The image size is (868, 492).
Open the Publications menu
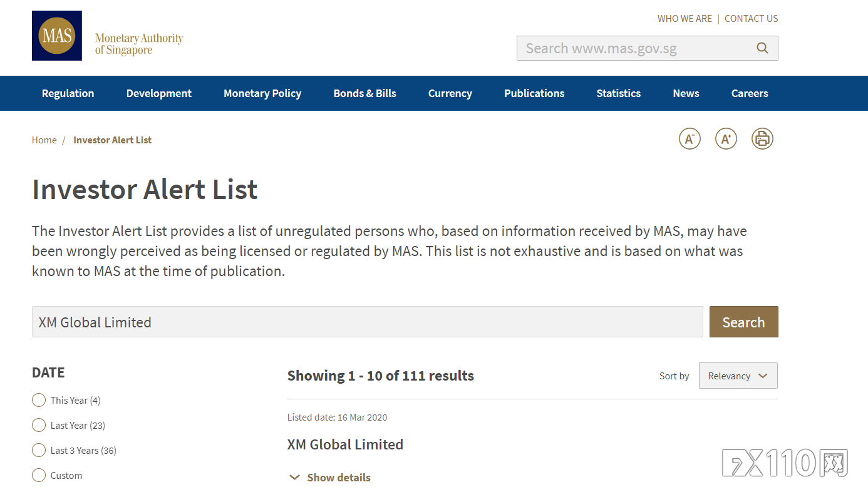534,93
